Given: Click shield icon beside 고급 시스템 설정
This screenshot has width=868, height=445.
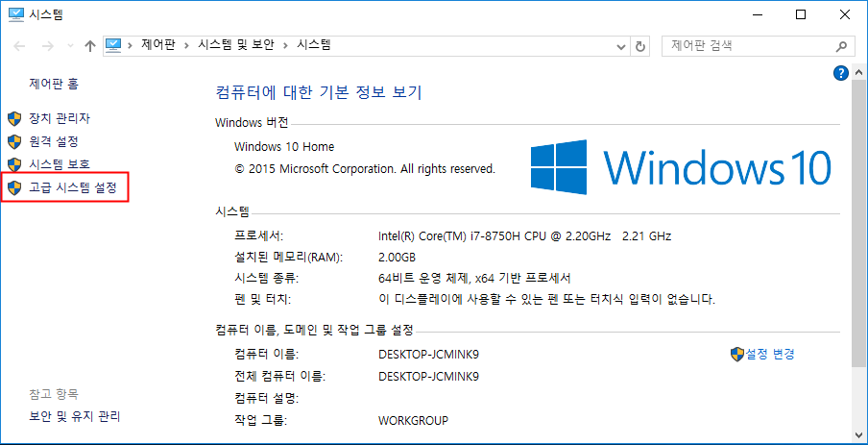Looking at the screenshot, I should (x=14, y=188).
